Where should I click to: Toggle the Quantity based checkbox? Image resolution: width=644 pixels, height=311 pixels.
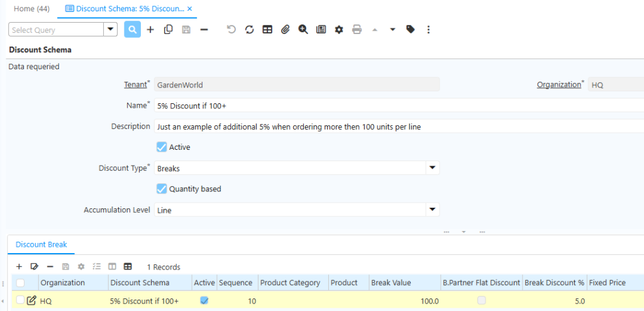162,188
